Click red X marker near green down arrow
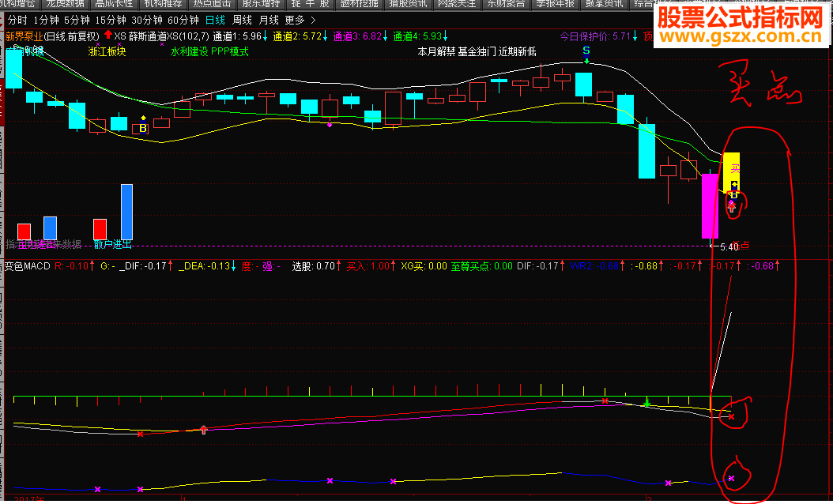833x504 pixels. pos(605,401)
